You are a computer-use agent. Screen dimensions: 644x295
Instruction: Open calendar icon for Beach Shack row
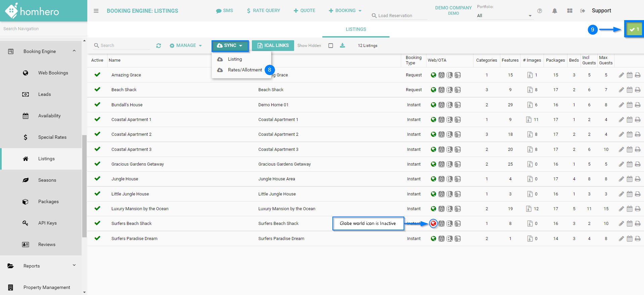click(x=630, y=90)
